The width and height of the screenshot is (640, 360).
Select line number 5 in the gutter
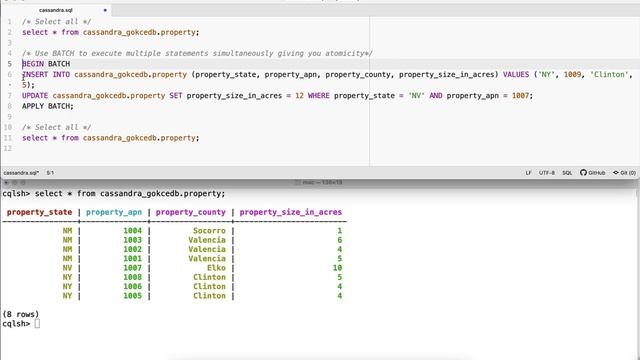pos(9,64)
